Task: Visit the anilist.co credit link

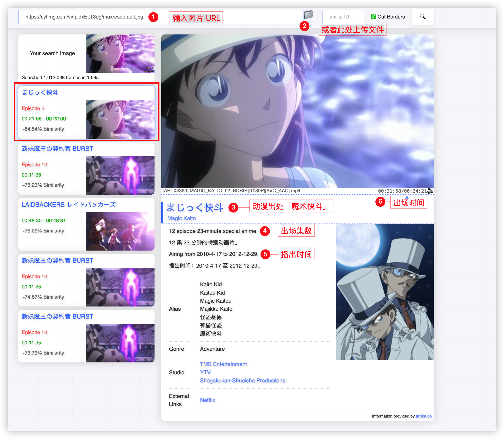Action: coord(423,416)
